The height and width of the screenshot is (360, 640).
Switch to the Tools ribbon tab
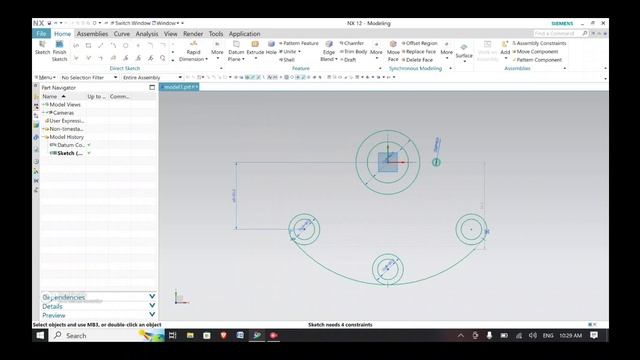[216, 34]
